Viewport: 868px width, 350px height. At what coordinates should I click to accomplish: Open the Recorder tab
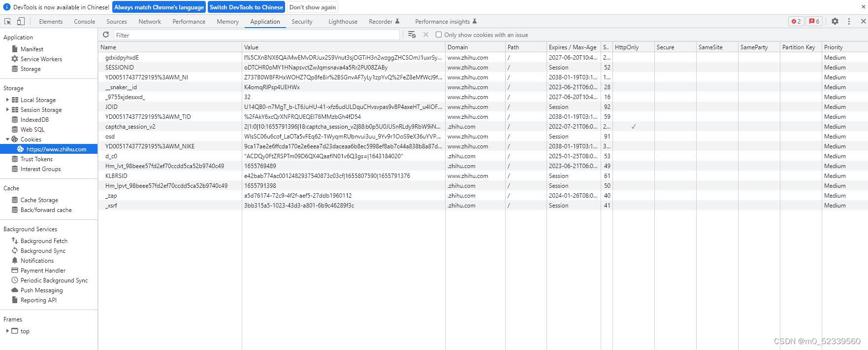click(384, 21)
